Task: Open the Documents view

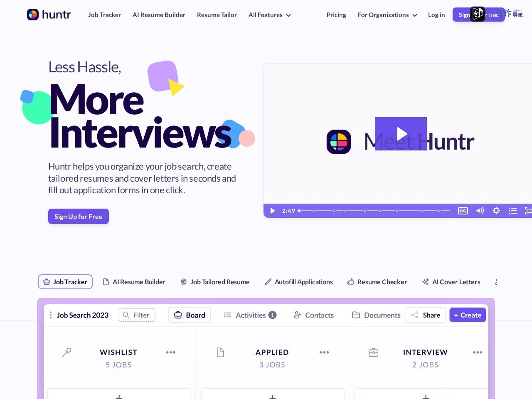Action: [x=376, y=315]
